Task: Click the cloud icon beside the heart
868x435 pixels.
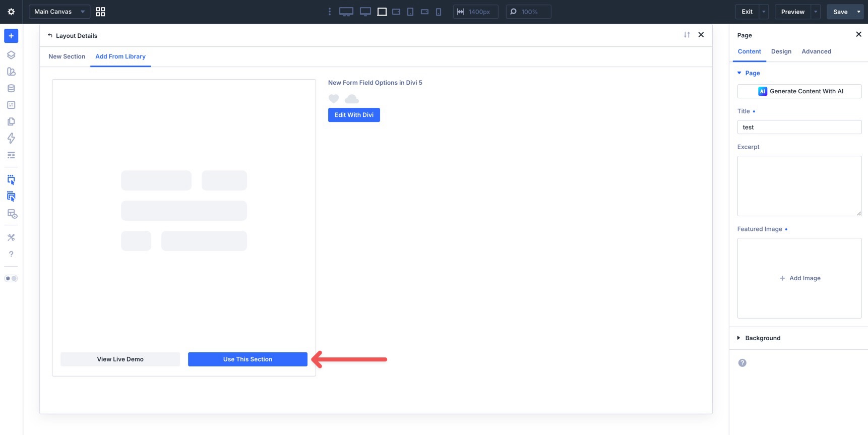Action: coord(352,99)
